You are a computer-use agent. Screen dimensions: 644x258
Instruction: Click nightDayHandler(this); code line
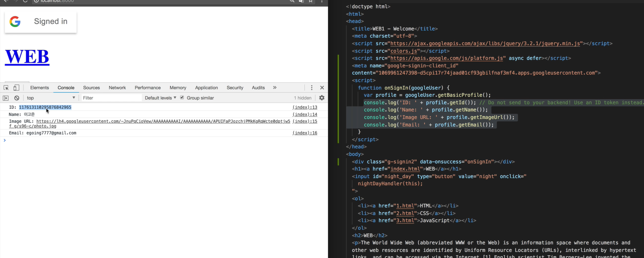(x=390, y=184)
